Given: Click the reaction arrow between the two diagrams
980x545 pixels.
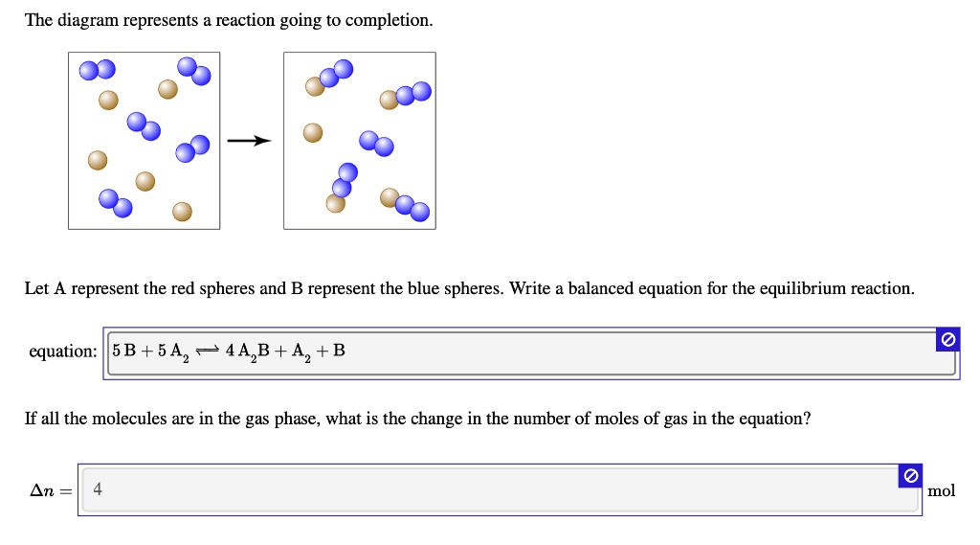Looking at the screenshot, I should (250, 142).
